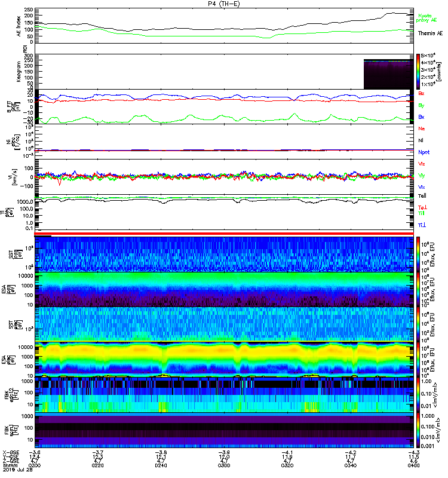Click the black parallel Te legend label
Screen dimensions: 448x478
(422, 196)
